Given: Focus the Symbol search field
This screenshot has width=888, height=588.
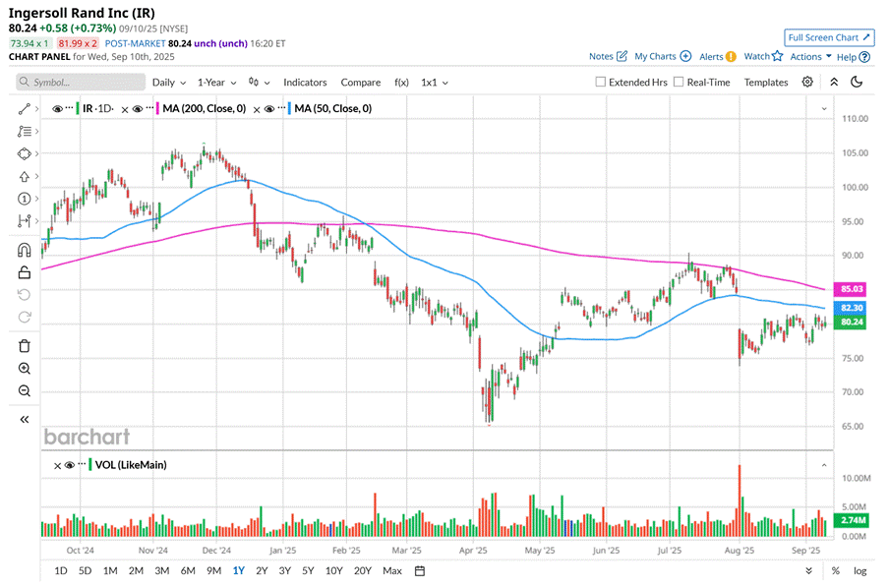Looking at the screenshot, I should 81,83.
